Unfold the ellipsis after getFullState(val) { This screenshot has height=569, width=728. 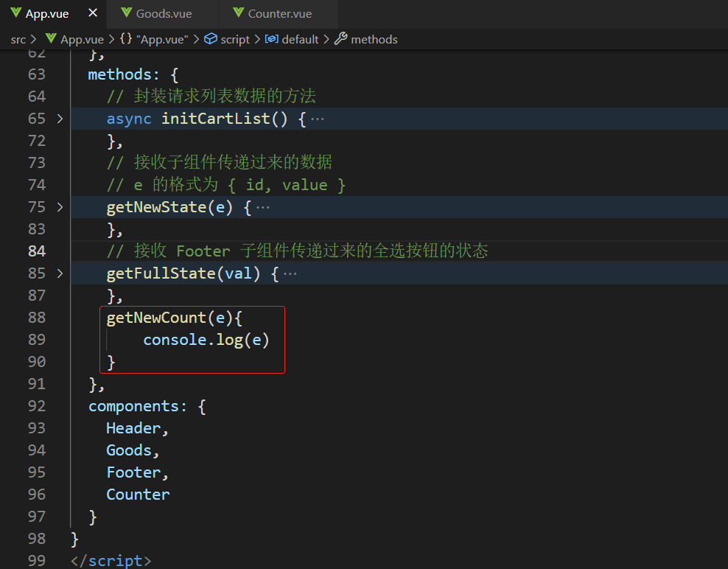(x=290, y=274)
